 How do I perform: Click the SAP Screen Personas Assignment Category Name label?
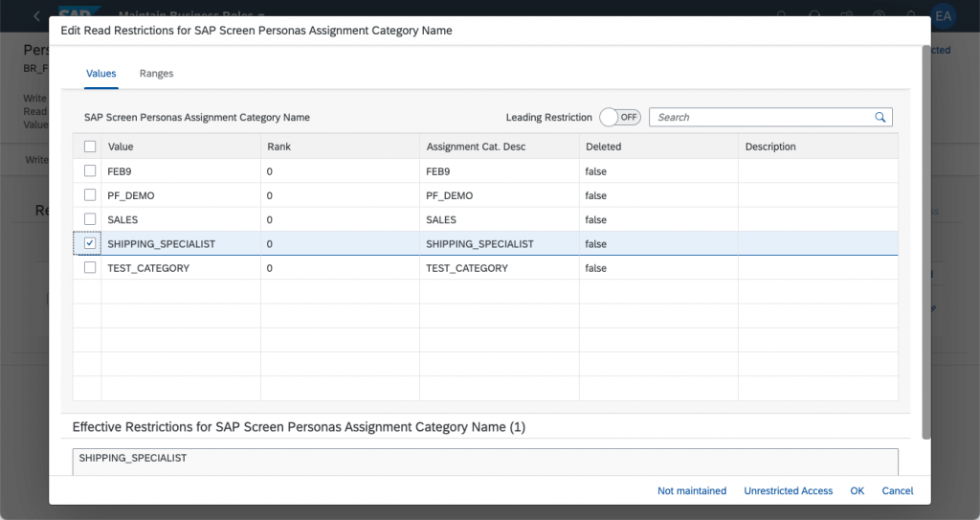coord(197,117)
